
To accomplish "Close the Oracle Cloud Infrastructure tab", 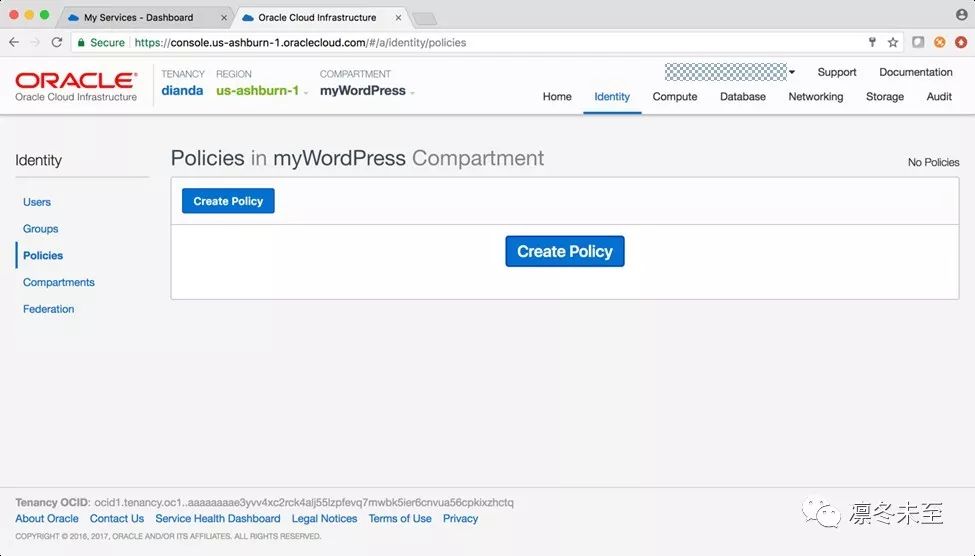I will [399, 18].
